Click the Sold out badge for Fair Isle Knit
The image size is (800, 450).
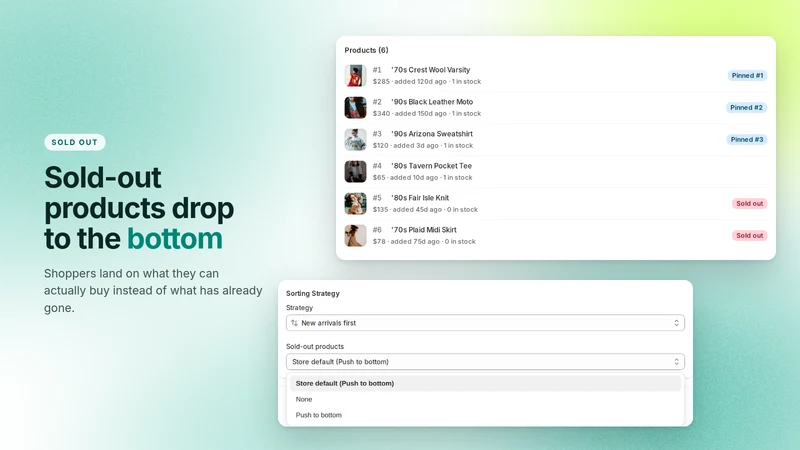[749, 204]
